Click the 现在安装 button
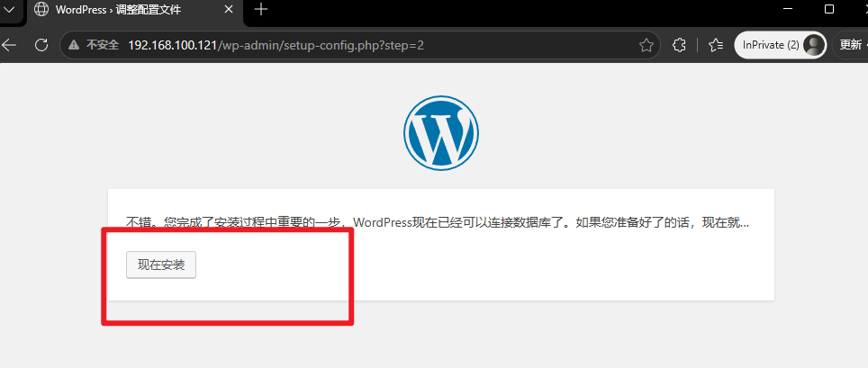This screenshot has height=368, width=868. tap(161, 265)
